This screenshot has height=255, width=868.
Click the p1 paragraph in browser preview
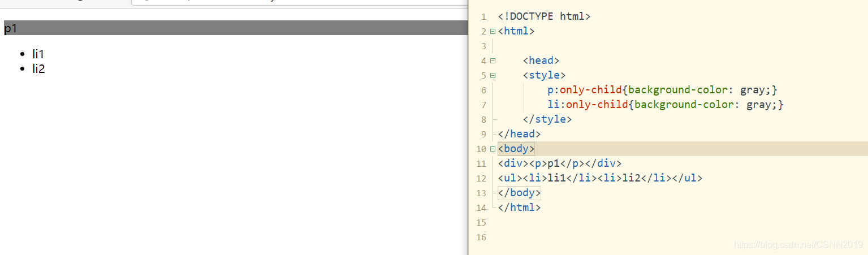pyautogui.click(x=235, y=28)
